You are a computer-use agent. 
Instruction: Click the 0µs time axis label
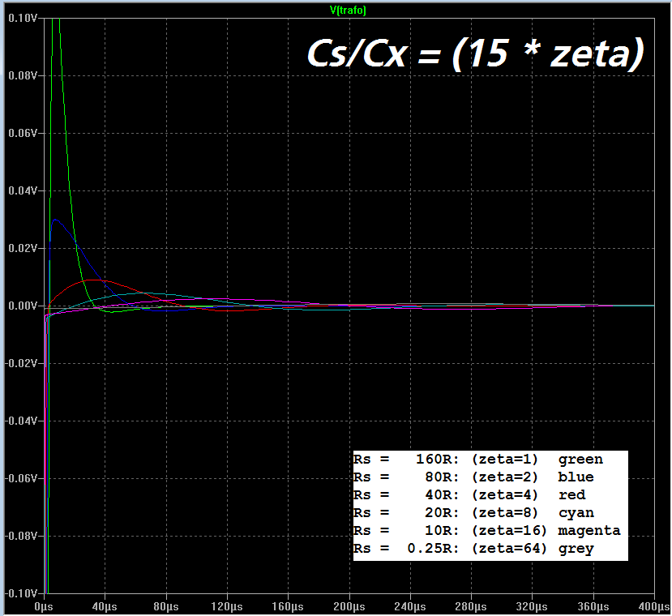point(44,607)
